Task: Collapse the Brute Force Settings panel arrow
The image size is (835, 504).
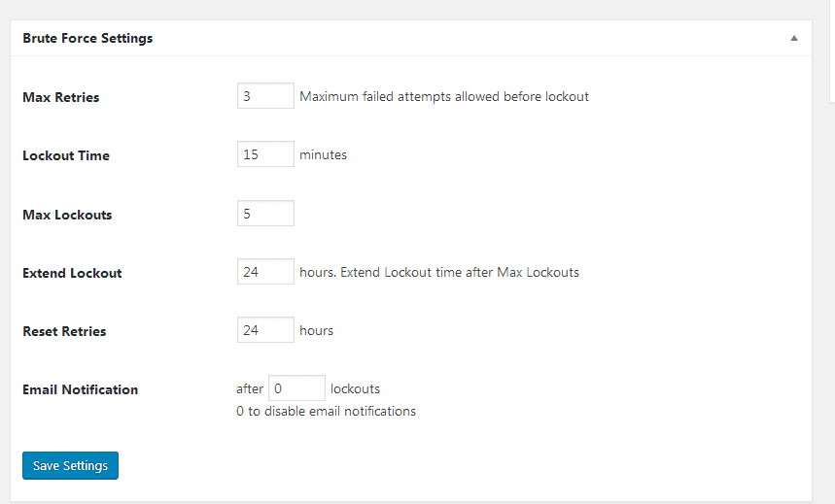Action: 793,39
